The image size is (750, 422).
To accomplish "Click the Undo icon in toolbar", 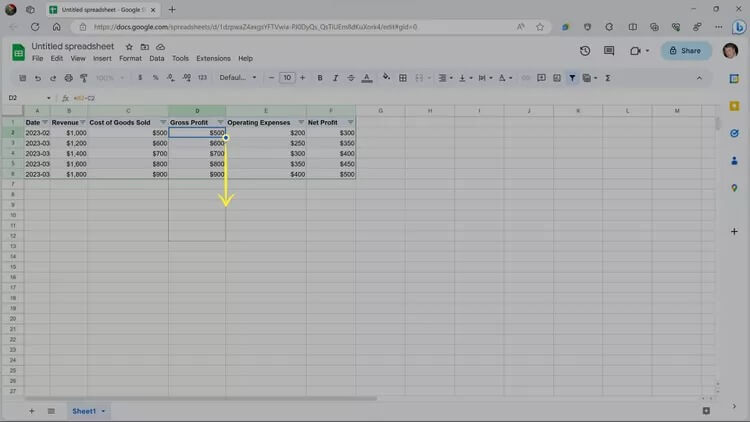I will pyautogui.click(x=38, y=78).
